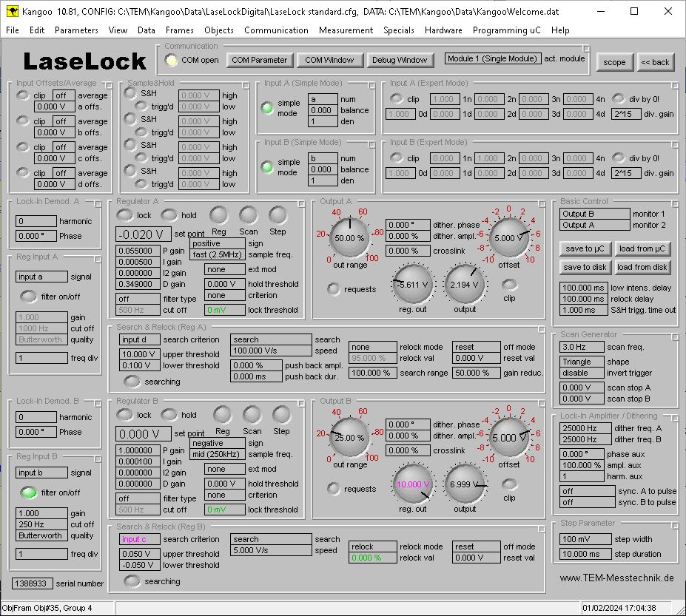Click the Search & Relock A searching indicator
Screen dimensions: 686x616
pos(132,382)
